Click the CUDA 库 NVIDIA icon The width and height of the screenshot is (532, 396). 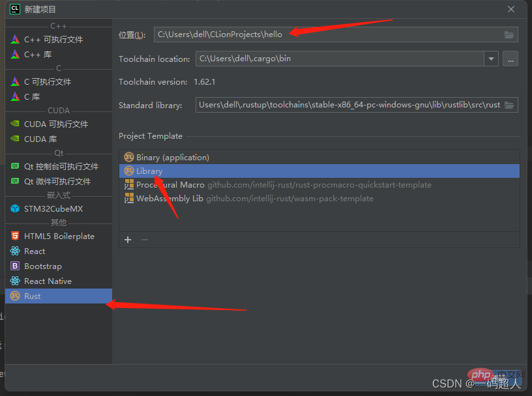point(15,139)
